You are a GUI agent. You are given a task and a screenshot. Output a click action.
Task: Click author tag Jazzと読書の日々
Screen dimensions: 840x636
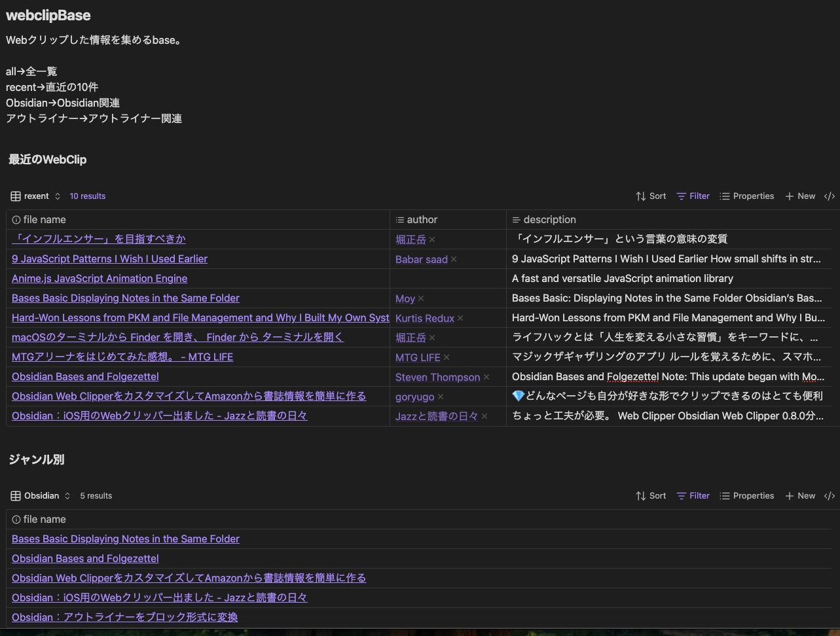437,416
